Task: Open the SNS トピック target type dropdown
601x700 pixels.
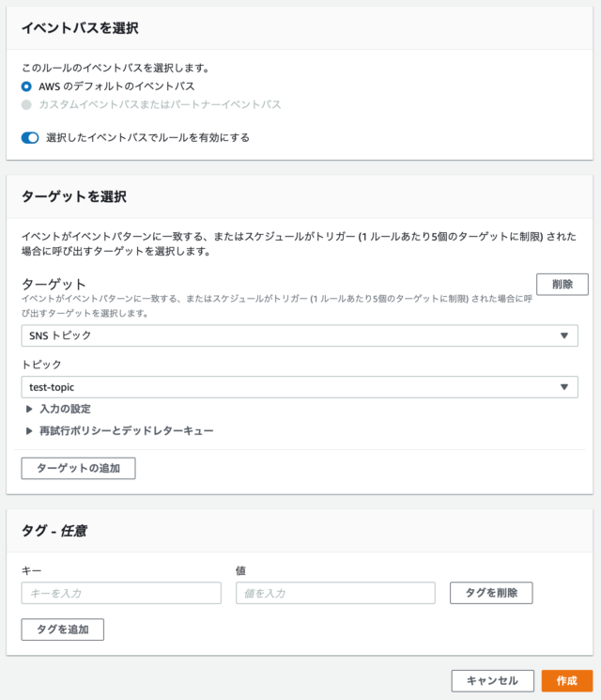Action: tap(300, 335)
